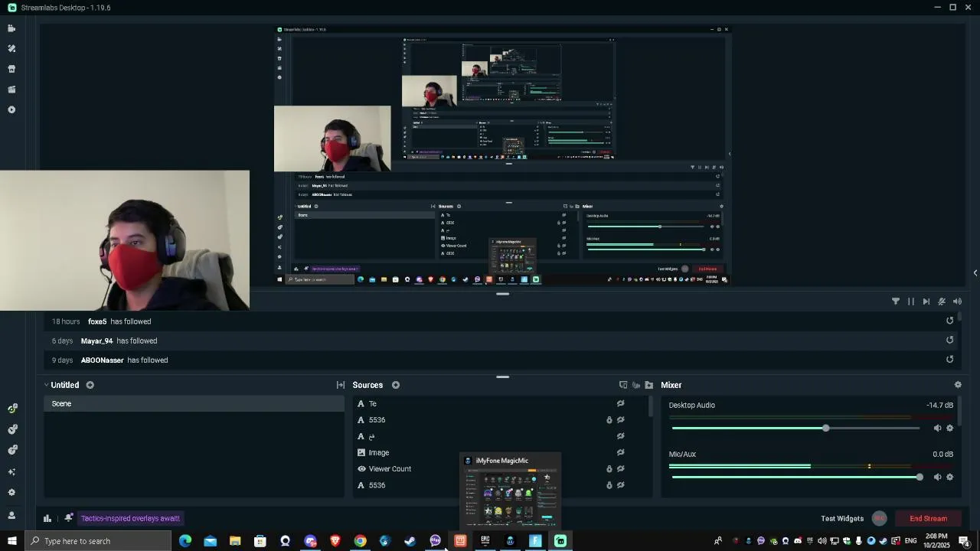Open Mic/Aux settings gear
980x551 pixels.
[950, 477]
